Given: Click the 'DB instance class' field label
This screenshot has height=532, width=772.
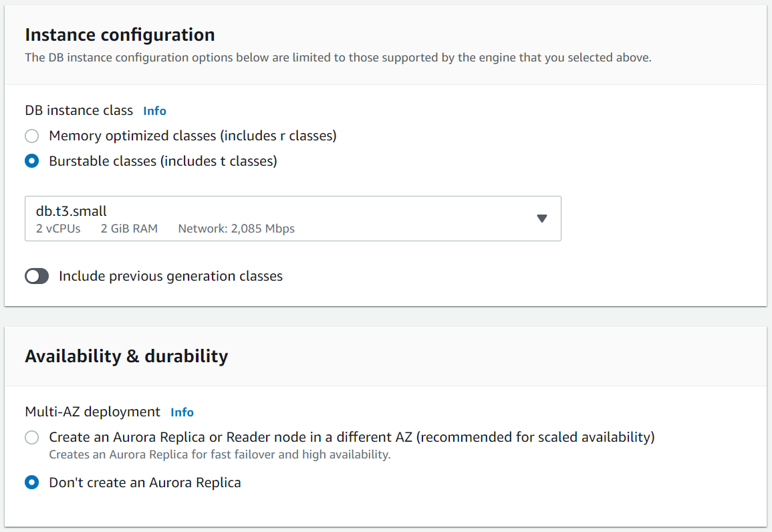Looking at the screenshot, I should (x=79, y=111).
